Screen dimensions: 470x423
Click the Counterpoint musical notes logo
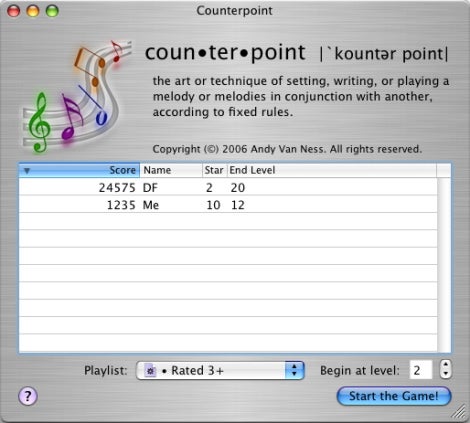(x=77, y=96)
